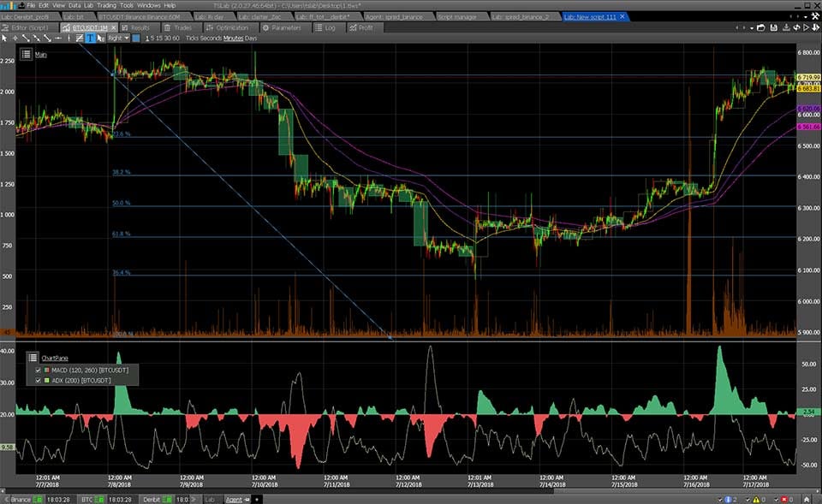
Task: Open the Deribit status dropdown arrow
Action: coord(193,498)
